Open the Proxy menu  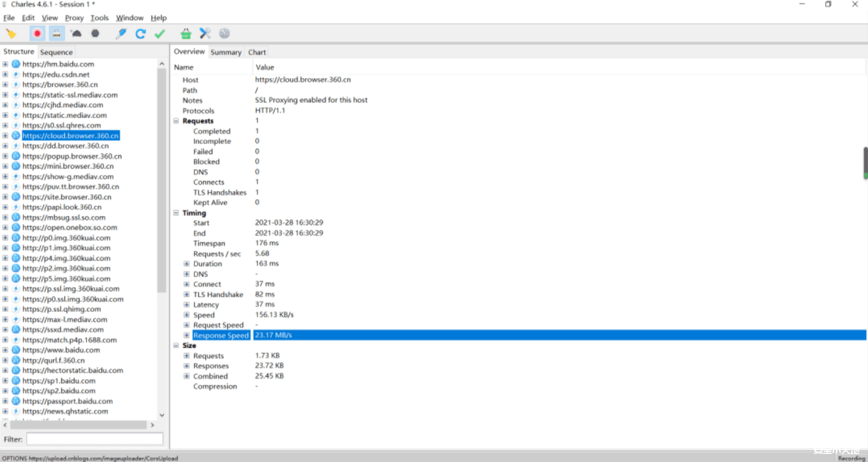point(74,18)
